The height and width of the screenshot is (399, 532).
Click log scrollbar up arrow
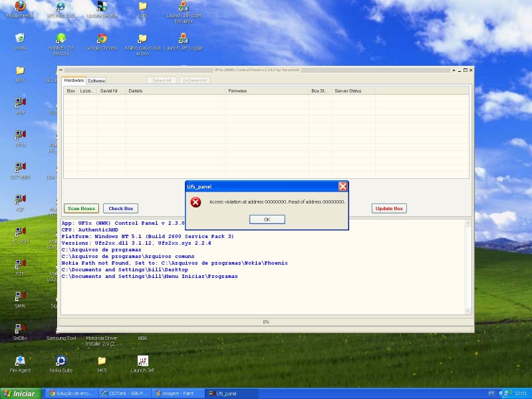(467, 223)
